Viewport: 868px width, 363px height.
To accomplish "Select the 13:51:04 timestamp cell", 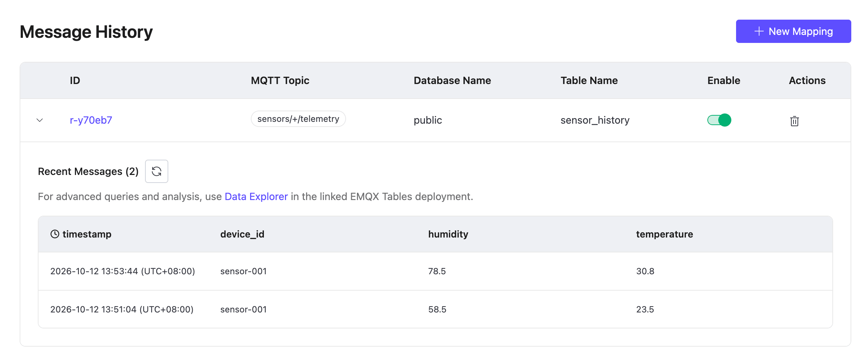I will 122,309.
